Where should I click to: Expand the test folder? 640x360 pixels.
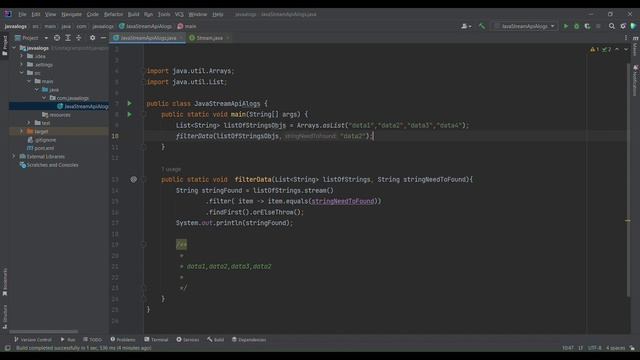point(29,123)
